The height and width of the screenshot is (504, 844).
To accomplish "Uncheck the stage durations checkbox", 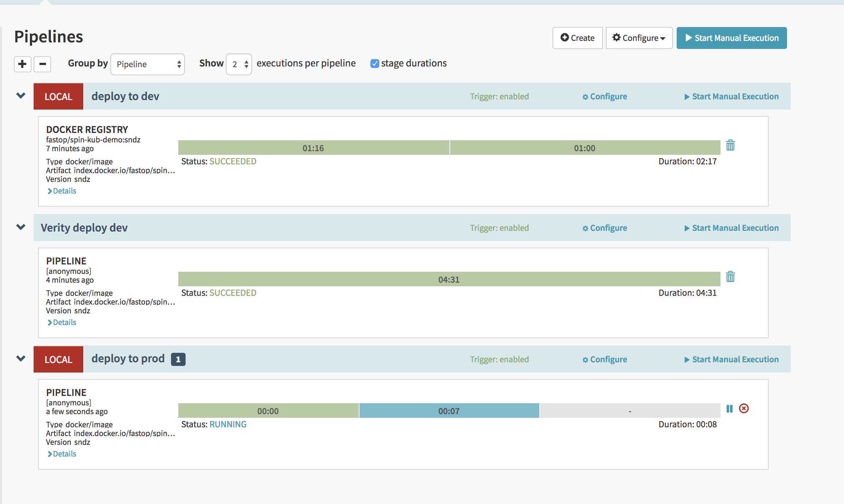I will (375, 64).
